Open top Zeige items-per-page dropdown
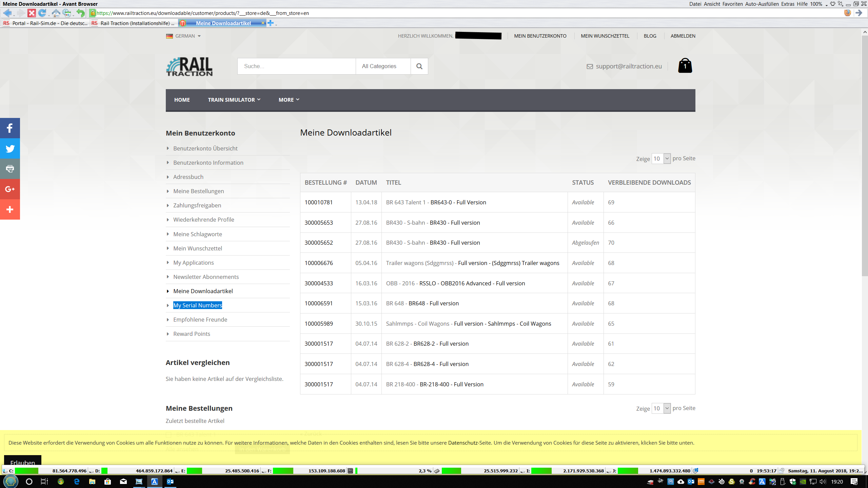Screen dimensions: 868x488 coord(661,159)
